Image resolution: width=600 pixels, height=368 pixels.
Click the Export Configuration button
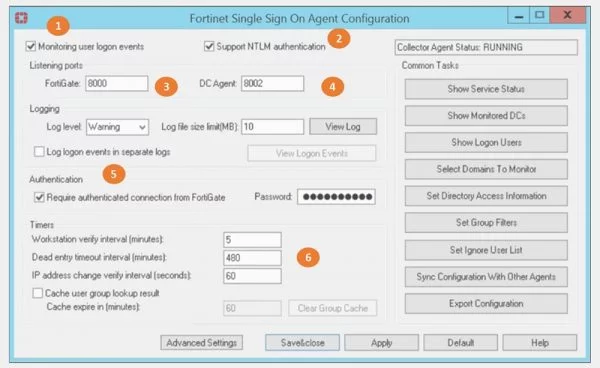pyautogui.click(x=486, y=304)
